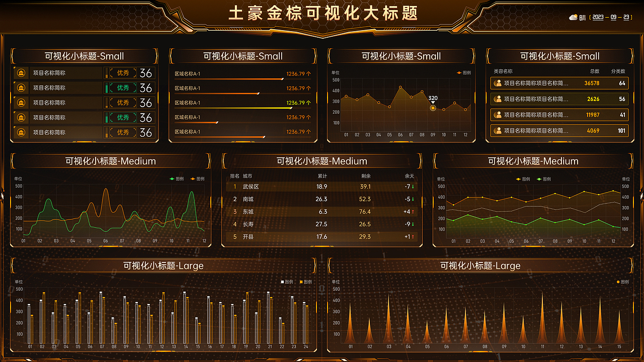Screen dimensions: 644x362
Task: Click the 东城 row showing +4 change
Action: pos(321,212)
